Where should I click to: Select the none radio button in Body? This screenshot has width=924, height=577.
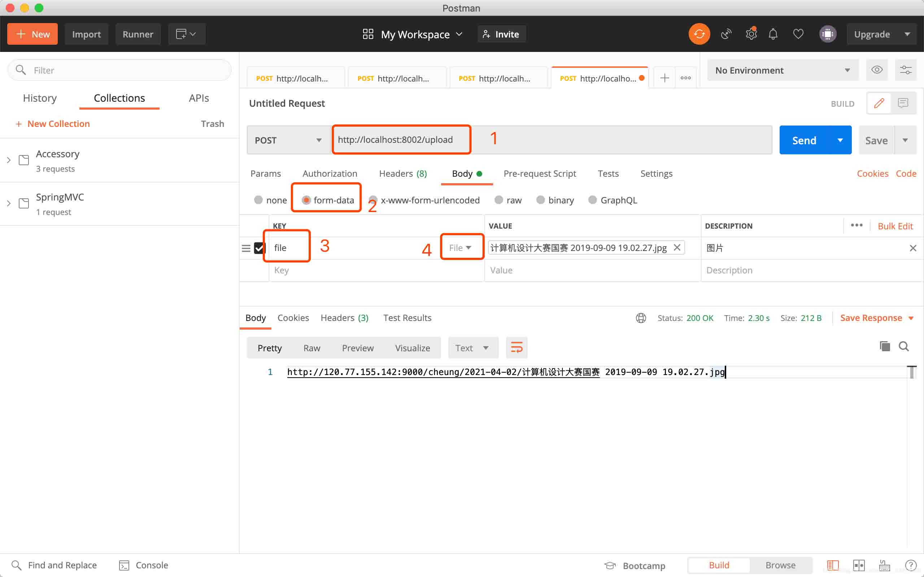[258, 199]
